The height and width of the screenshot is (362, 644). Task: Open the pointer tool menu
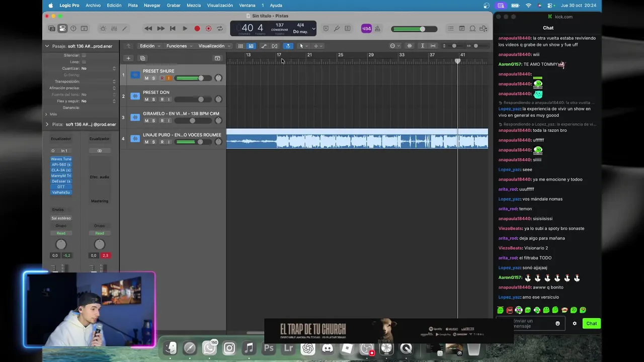(303, 46)
